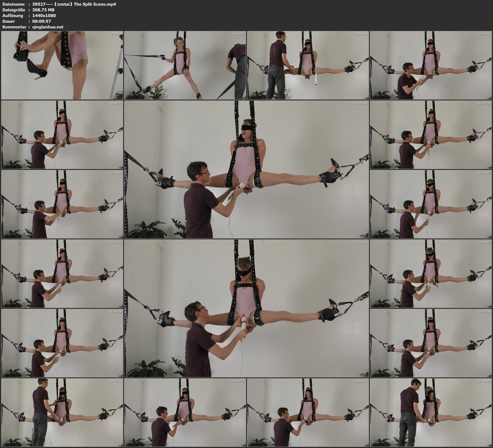Open the large frame timestamped 00:03:08

[x=247, y=169]
